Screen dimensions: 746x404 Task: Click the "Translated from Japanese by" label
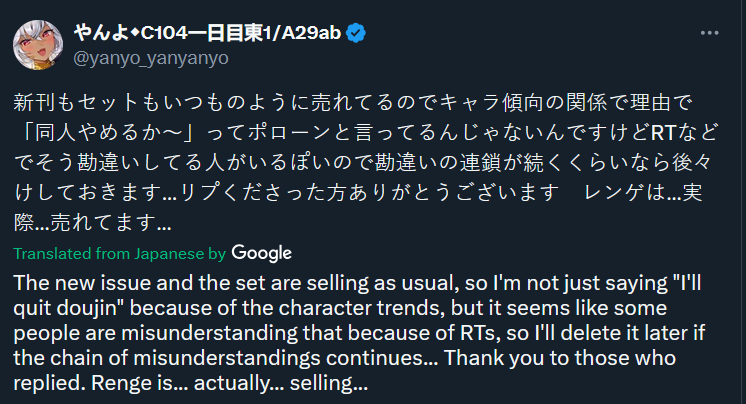[119, 254]
